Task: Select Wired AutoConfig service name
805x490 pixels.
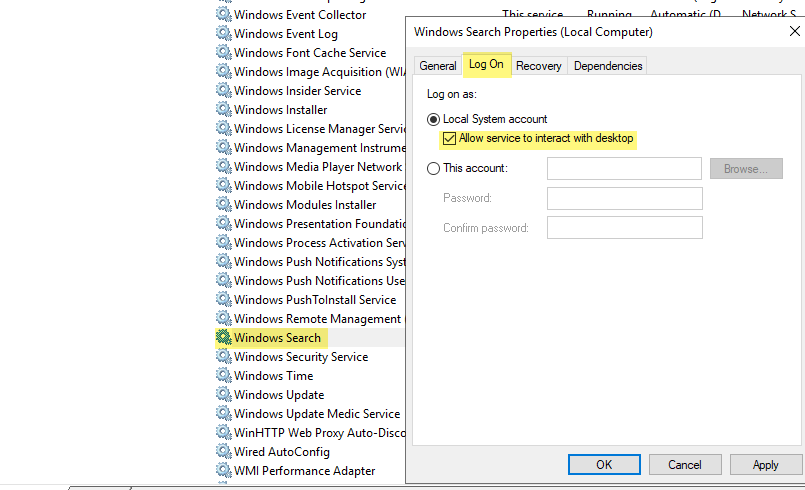Action: point(282,452)
